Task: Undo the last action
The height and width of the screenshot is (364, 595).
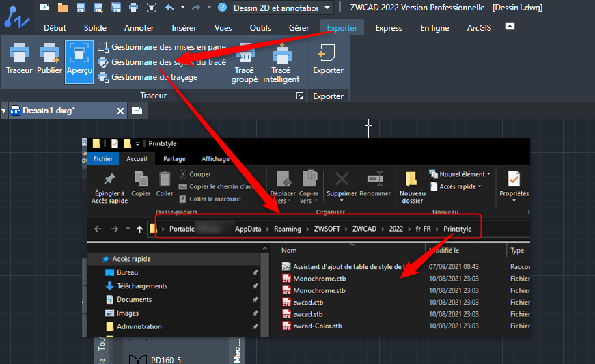Action: coord(169,8)
